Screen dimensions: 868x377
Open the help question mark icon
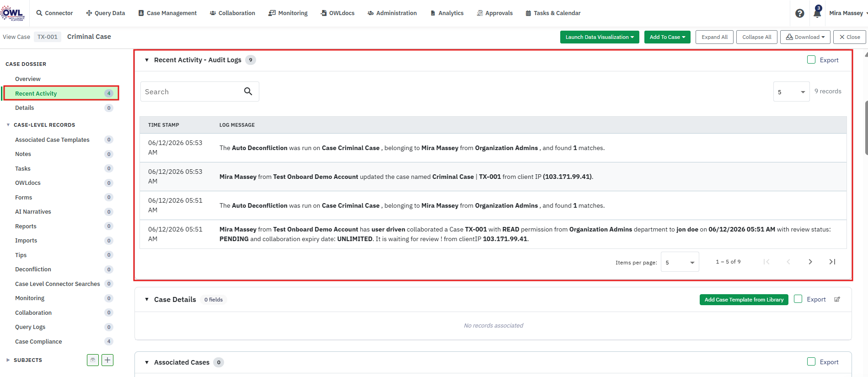click(799, 13)
